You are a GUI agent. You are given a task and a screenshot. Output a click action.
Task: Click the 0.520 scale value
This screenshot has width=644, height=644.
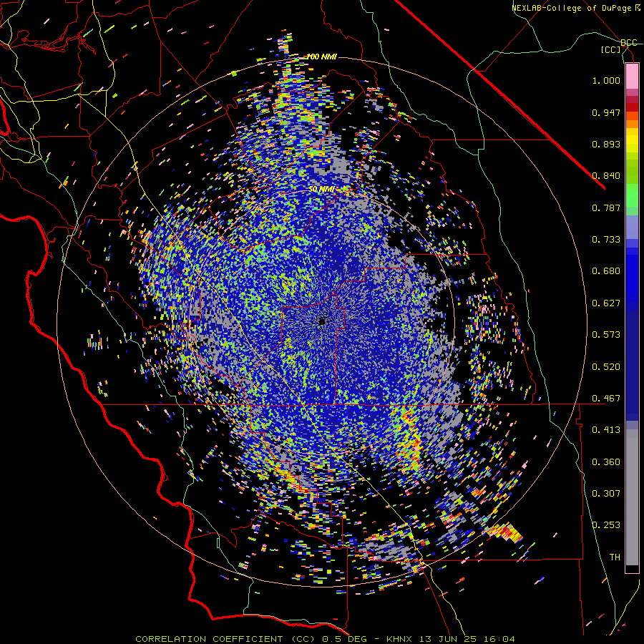coord(606,367)
